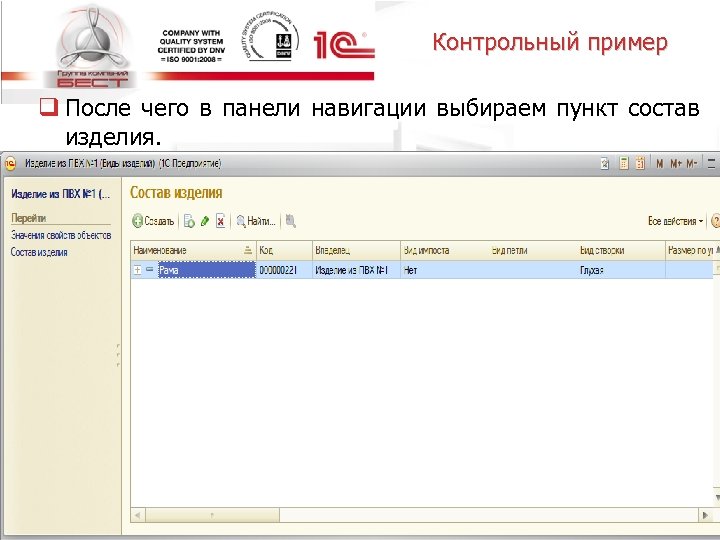
Task: Click the green pencil edit icon
Action: [205, 221]
